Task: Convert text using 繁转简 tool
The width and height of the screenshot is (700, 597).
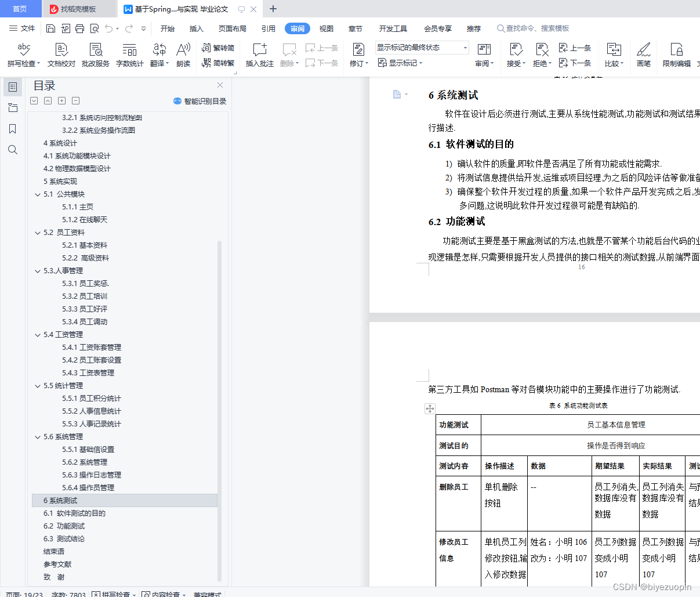Action: coord(218,48)
